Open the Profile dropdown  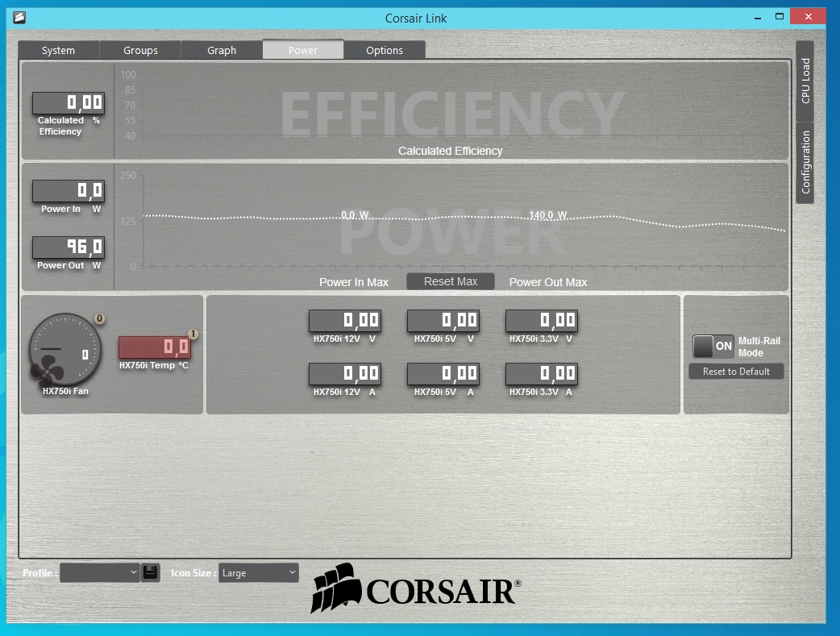(100, 573)
